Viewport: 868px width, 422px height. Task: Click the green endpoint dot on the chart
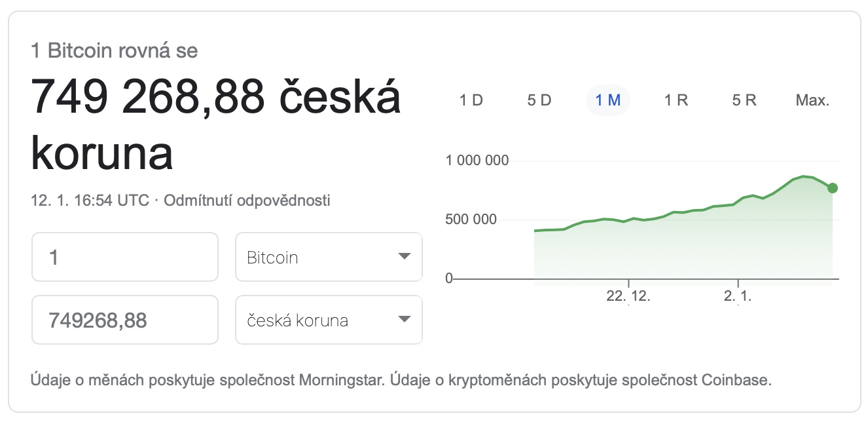833,188
